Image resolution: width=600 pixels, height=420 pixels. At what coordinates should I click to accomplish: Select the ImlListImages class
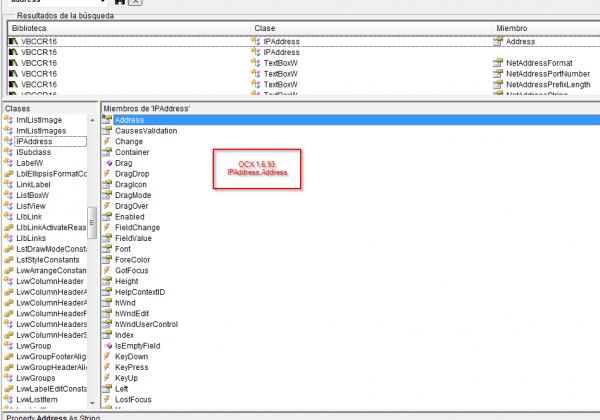pos(41,130)
